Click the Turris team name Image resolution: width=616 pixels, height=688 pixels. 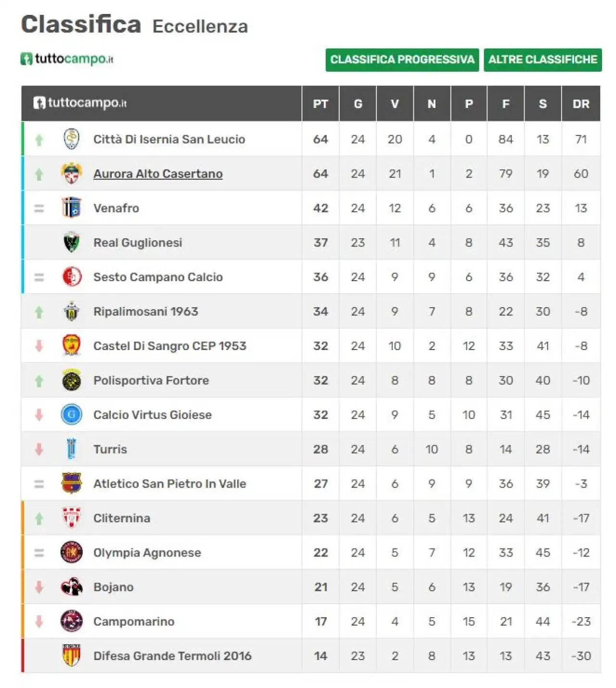tap(110, 449)
